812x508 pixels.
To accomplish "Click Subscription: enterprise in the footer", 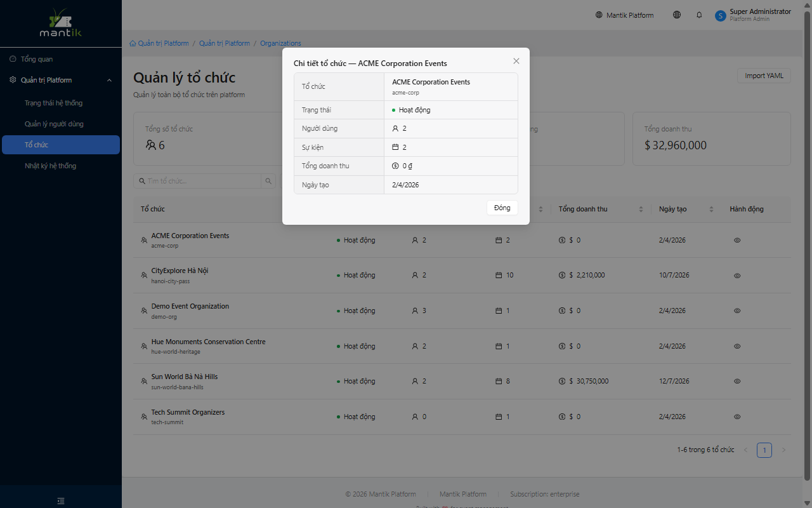I will click(545, 494).
